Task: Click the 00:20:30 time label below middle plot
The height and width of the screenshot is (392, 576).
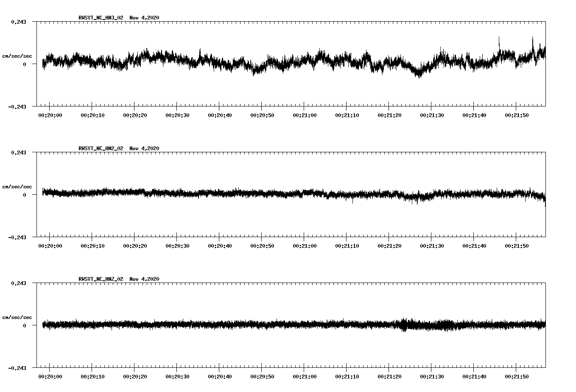Action: [179, 245]
